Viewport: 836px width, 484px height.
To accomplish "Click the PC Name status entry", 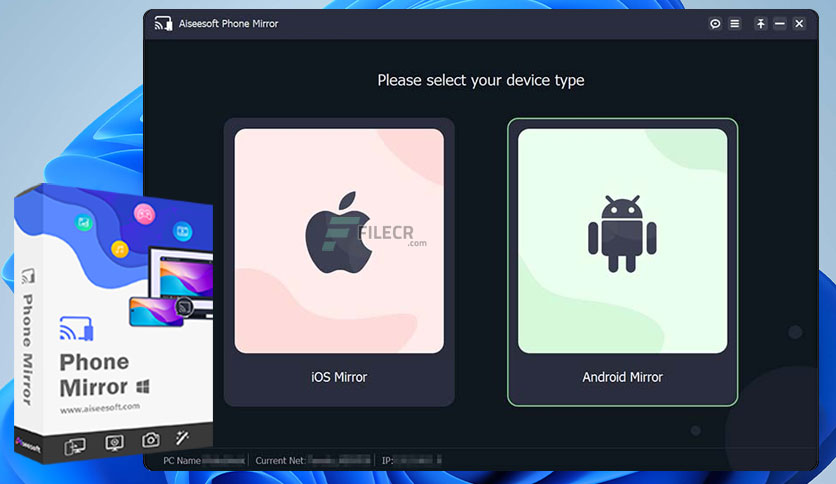I will (x=204, y=461).
